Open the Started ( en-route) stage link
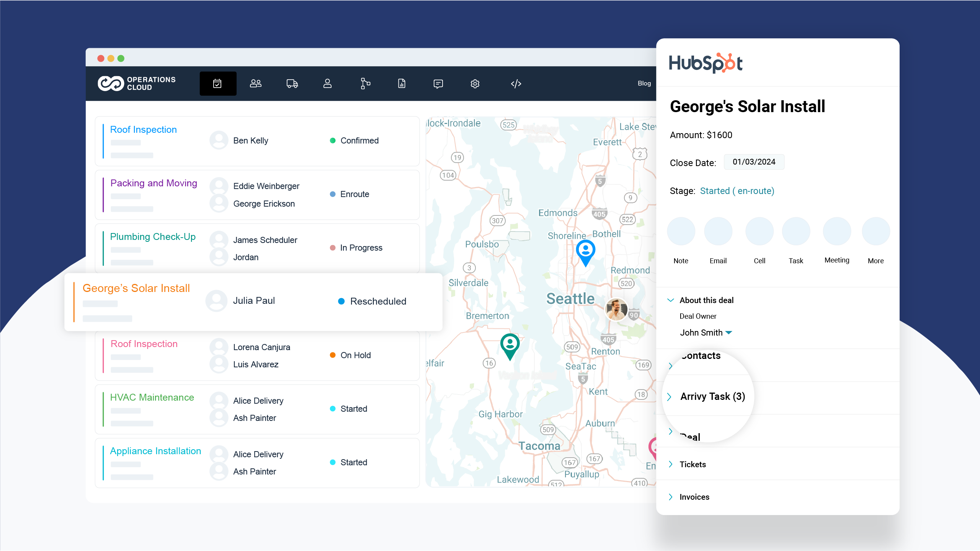The image size is (980, 551). (737, 191)
